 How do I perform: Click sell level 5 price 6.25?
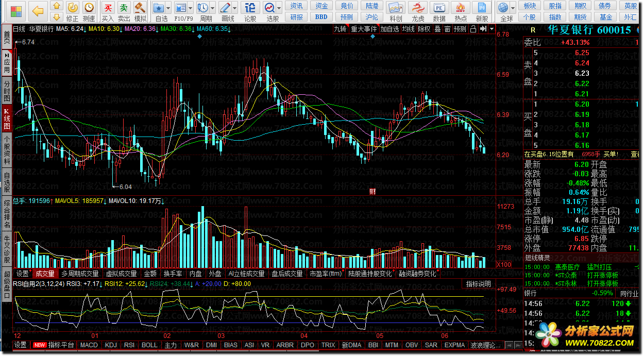pyautogui.click(x=582, y=53)
